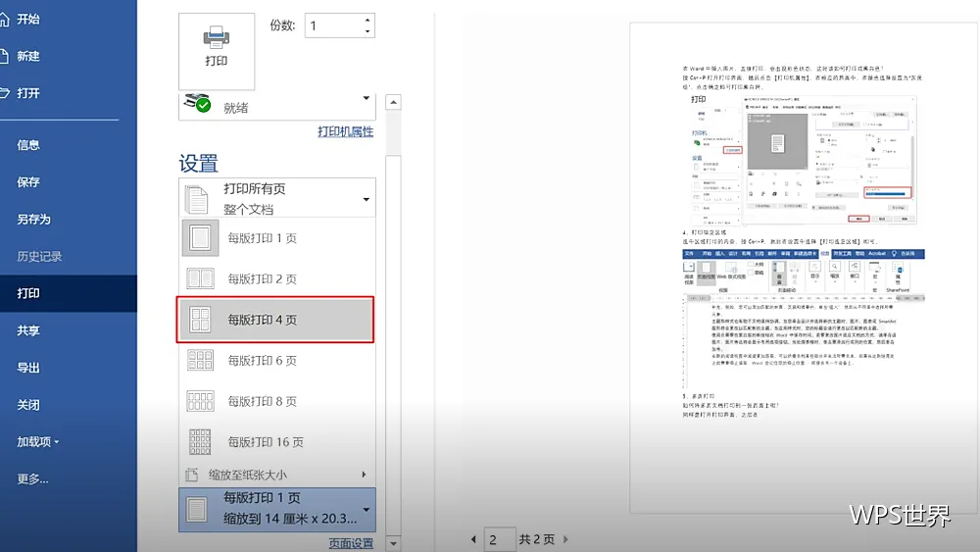Increase copies with the up stepper arrow
This screenshot has height=552, width=980.
pyautogui.click(x=367, y=20)
